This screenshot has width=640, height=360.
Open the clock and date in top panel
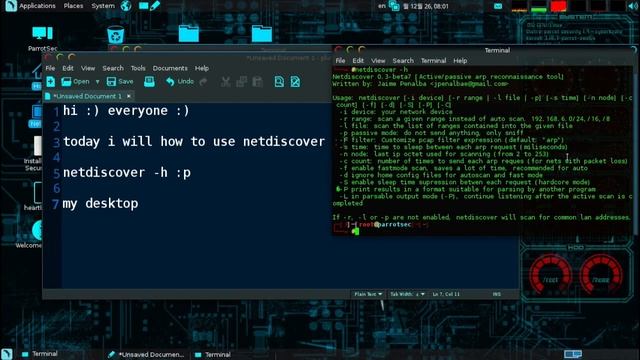click(426, 6)
